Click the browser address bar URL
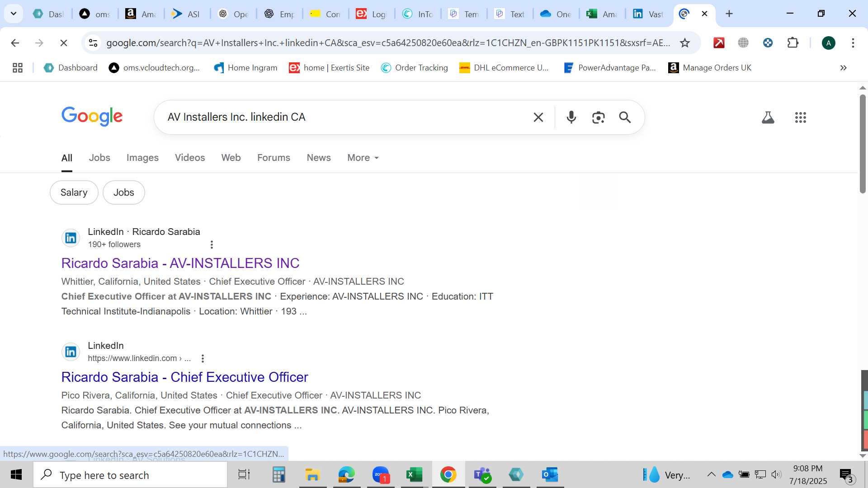868x488 pixels. click(x=388, y=43)
